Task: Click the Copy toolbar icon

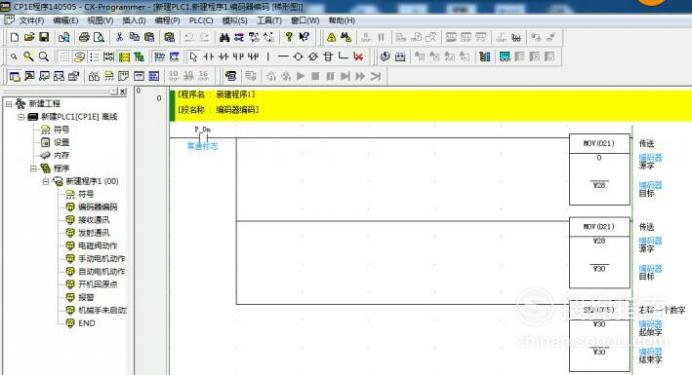Action: (x=134, y=37)
